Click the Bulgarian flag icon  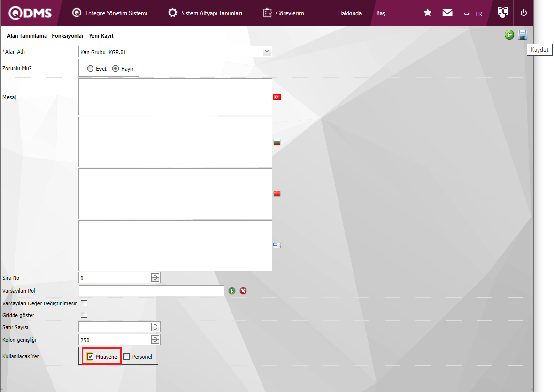click(x=277, y=142)
